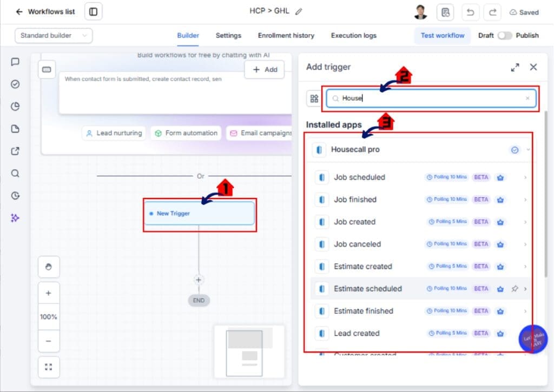Select Lead nurturing suggestion chip
The width and height of the screenshot is (554, 392).
[114, 133]
